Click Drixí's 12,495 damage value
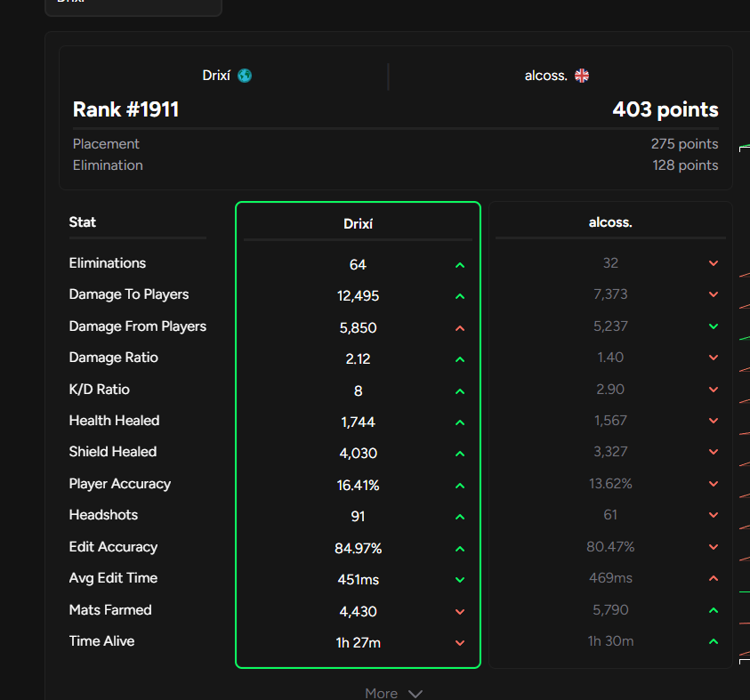This screenshot has height=700, width=750. 358,296
